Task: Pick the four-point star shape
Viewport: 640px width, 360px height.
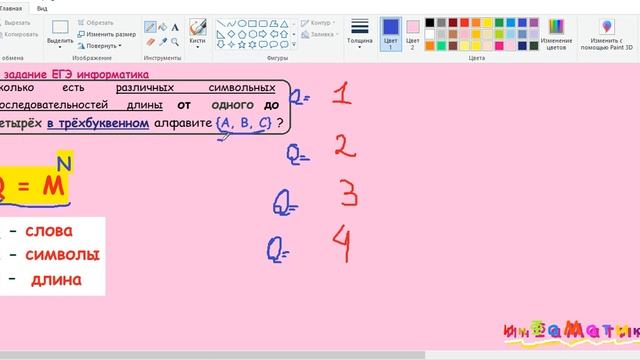Action: [x=231, y=44]
